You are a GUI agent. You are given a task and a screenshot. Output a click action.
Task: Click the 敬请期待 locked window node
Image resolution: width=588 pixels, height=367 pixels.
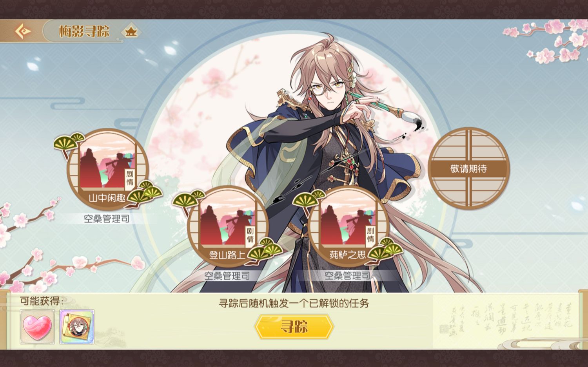point(468,168)
